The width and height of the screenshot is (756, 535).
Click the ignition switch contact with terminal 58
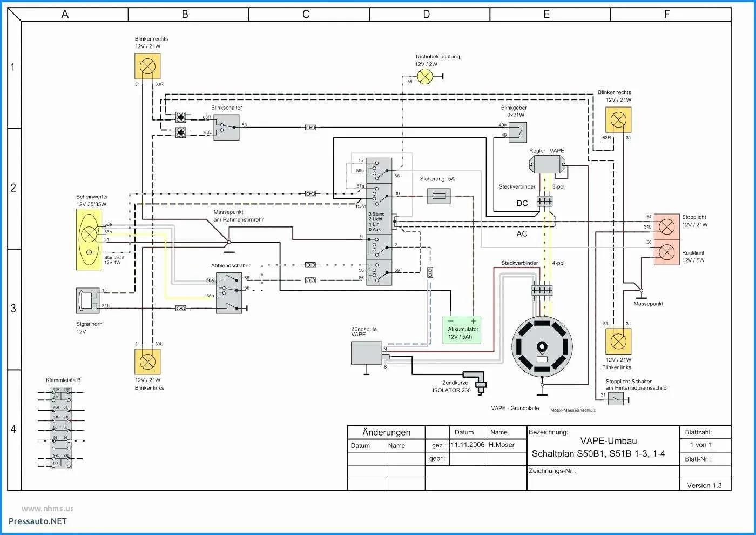coord(380,170)
